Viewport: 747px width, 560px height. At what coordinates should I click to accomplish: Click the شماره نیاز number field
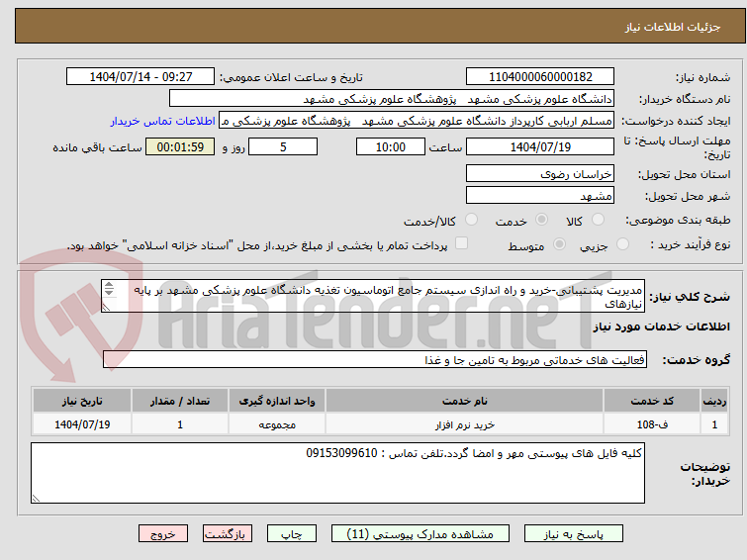pyautogui.click(x=540, y=77)
